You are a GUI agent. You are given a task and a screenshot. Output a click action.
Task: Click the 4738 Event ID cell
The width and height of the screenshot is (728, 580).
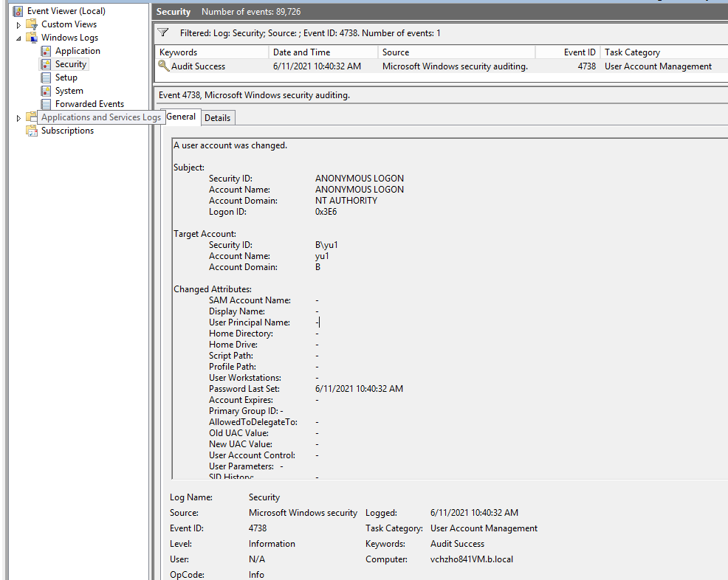(x=587, y=66)
